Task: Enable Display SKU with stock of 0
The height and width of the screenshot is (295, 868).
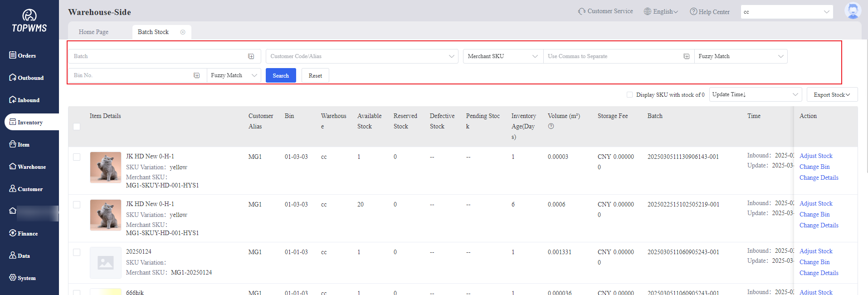Action: tap(629, 94)
